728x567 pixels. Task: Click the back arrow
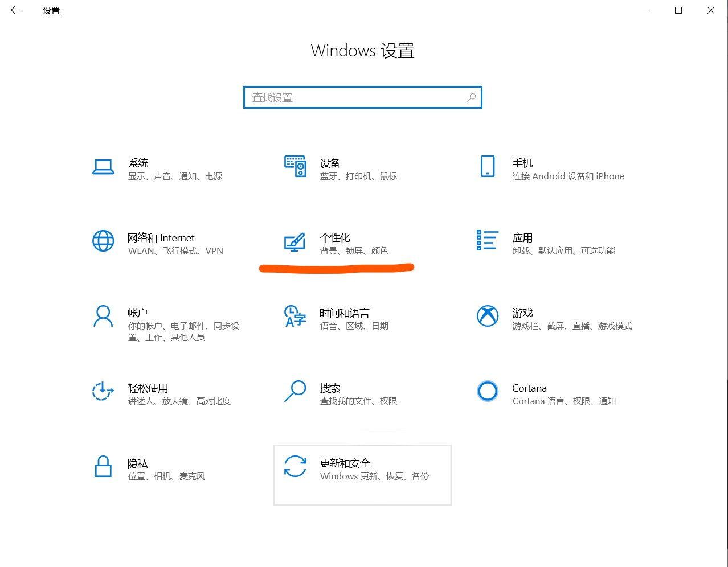click(15, 10)
